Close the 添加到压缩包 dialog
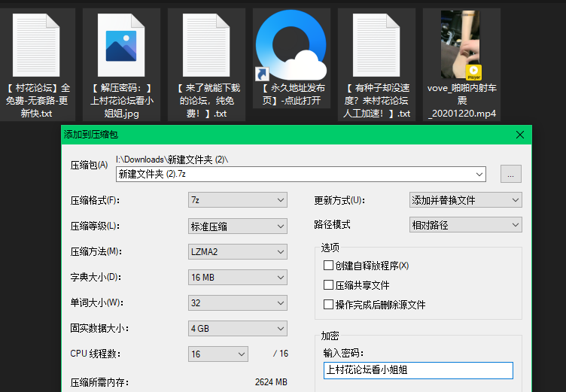The height and width of the screenshot is (392, 566). [x=519, y=135]
